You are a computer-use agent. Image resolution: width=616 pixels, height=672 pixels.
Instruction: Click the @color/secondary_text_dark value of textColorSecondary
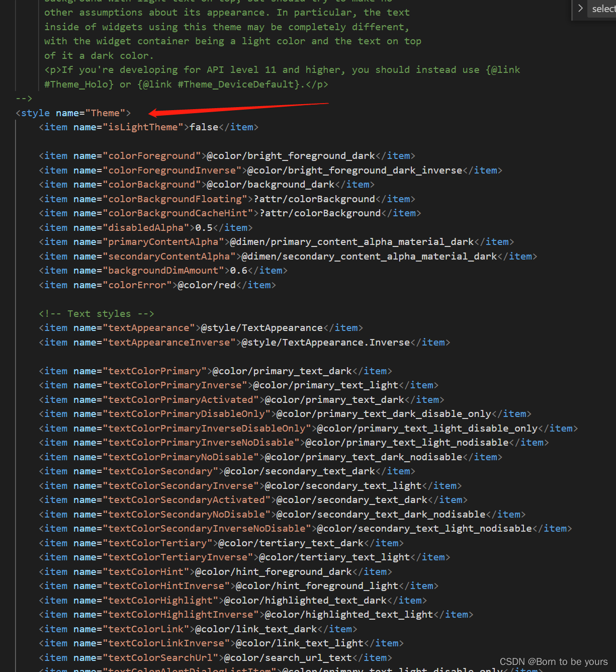tap(300, 471)
